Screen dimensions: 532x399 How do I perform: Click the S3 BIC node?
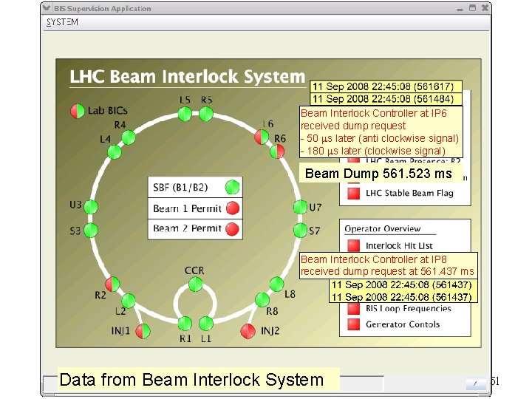91,231
